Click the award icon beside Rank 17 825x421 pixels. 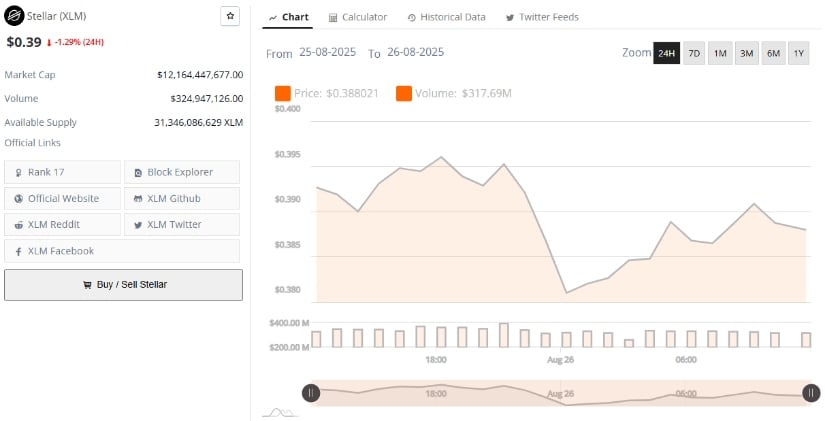point(19,173)
